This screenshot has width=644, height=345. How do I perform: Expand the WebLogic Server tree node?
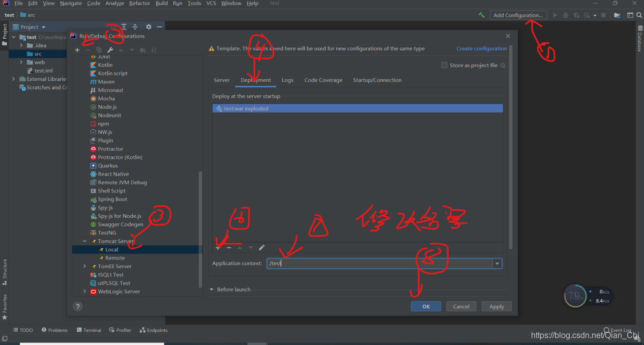pos(85,292)
